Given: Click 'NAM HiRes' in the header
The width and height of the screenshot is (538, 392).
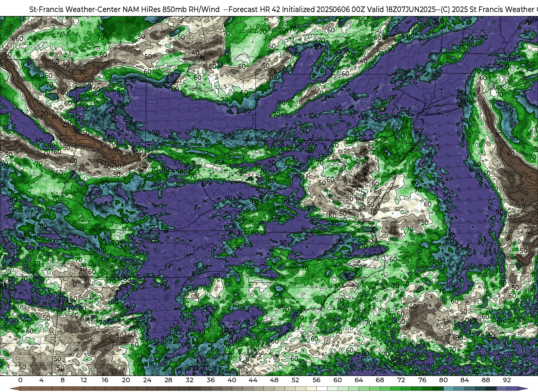Looking at the screenshot, I should [x=142, y=10].
